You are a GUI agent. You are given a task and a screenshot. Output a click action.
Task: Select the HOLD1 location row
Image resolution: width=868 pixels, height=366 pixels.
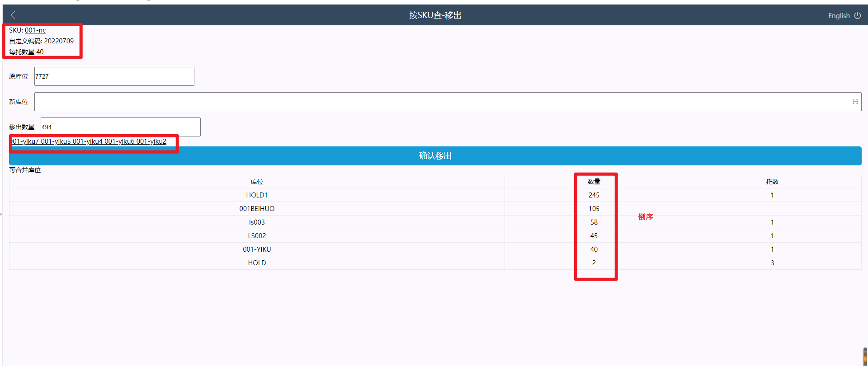(x=435, y=195)
